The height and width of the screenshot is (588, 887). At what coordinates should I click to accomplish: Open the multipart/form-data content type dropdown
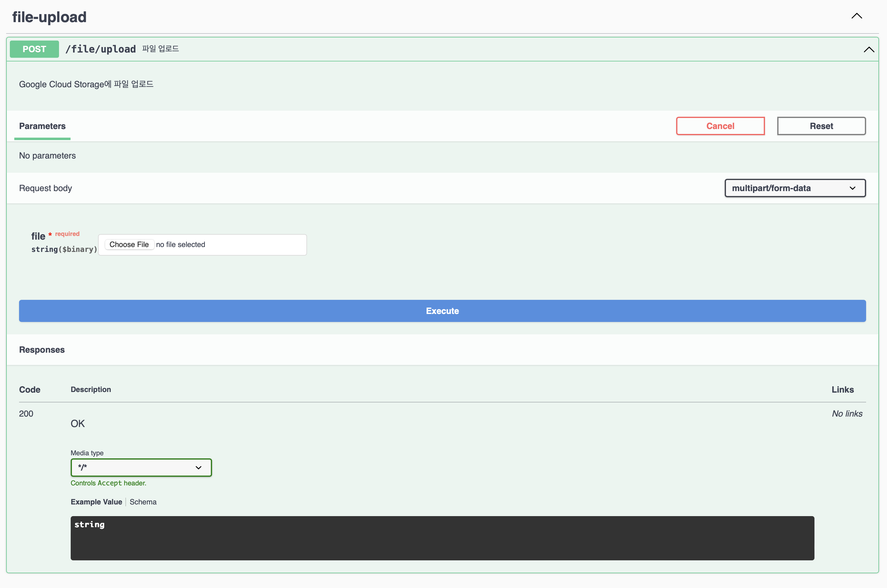pos(794,188)
